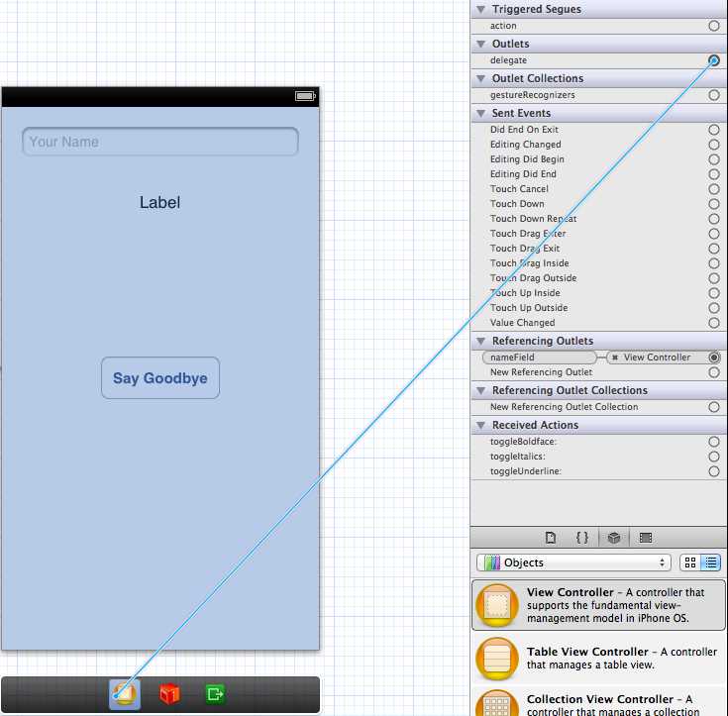Select the Touch Cancel event row

coord(599,189)
